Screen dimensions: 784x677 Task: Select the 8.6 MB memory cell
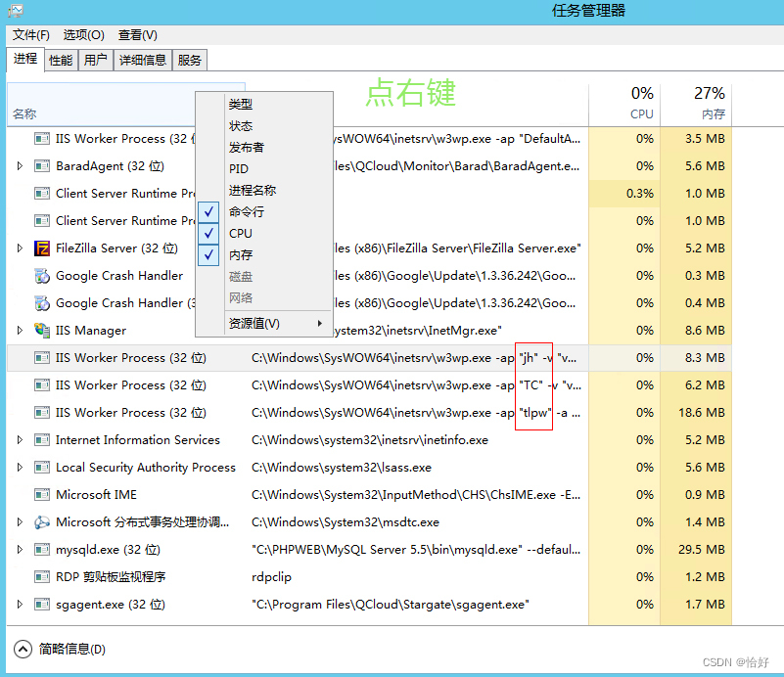point(696,331)
